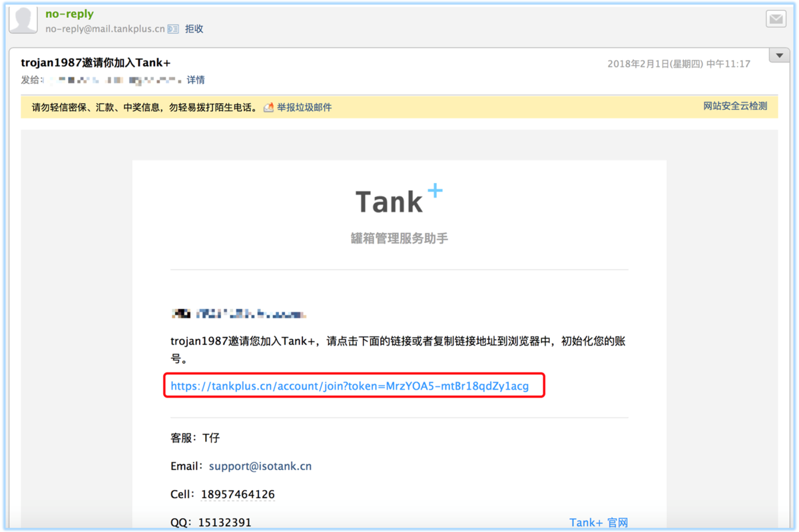The width and height of the screenshot is (799, 532).
Task: Click 举报垃圾邮件 report spam link
Action: point(304,107)
